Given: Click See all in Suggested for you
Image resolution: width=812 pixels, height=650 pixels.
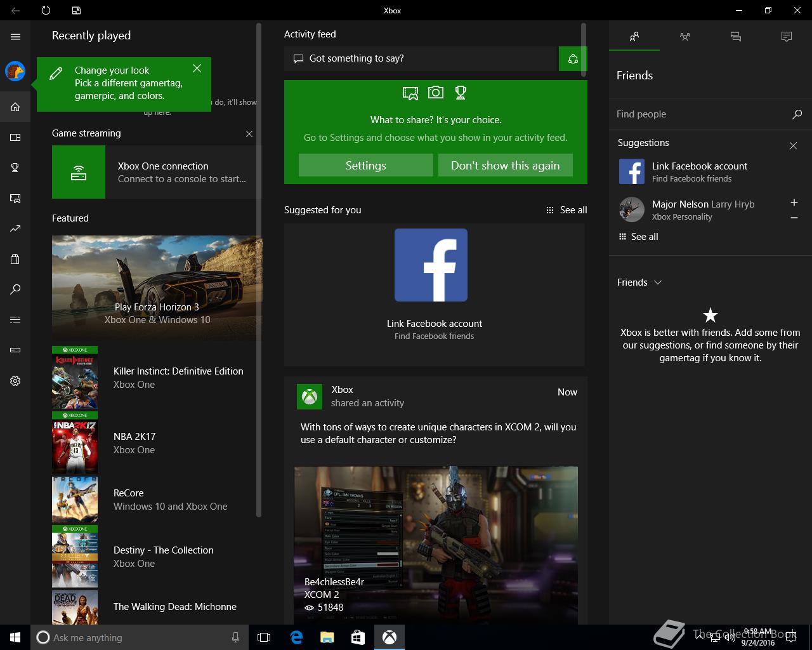Looking at the screenshot, I should (x=566, y=210).
